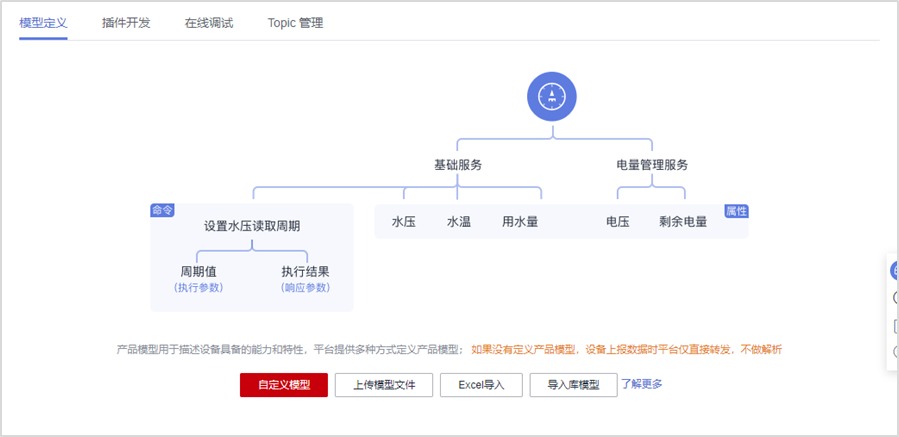Viewport: 899px width, 437px height.
Task: Click the 周期值 parameter
Action: pyautogui.click(x=198, y=271)
